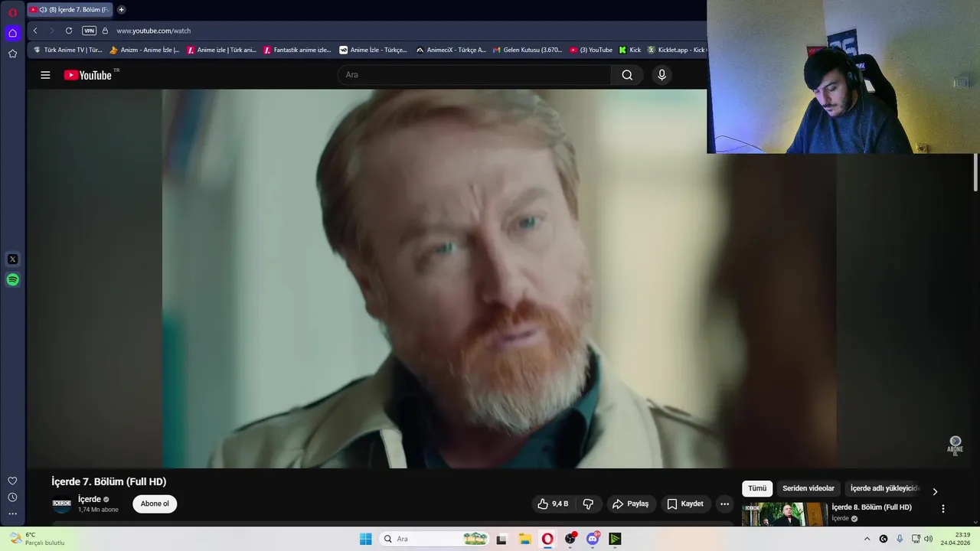Open the 23:19 clock and calendar
The image size is (980, 551).
coord(956,539)
